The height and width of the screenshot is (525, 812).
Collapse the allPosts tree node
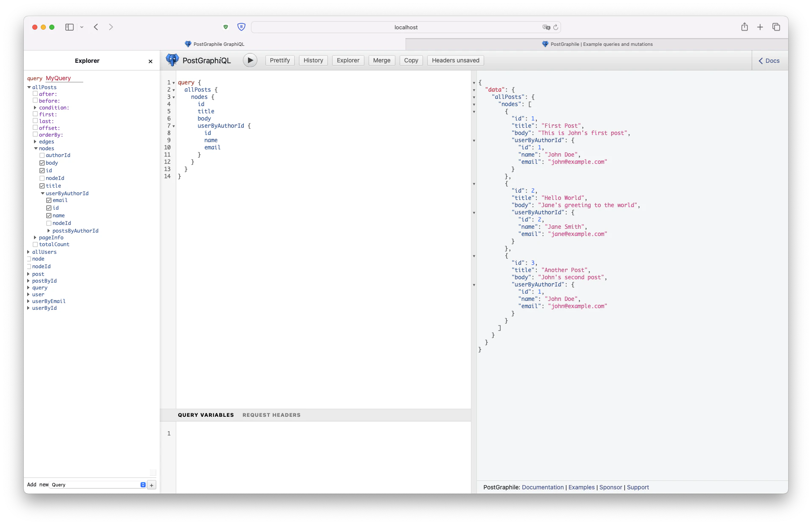click(x=29, y=87)
